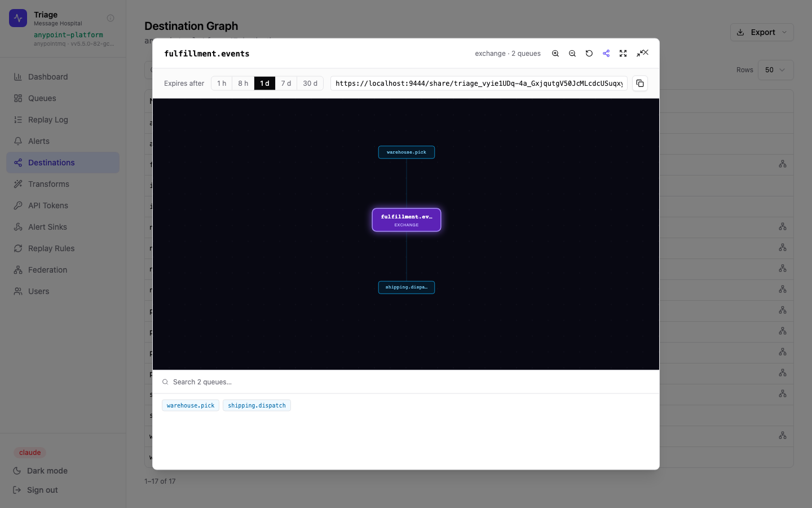Select Destinations in the sidebar
Viewport: 812px width, 508px height.
63,163
